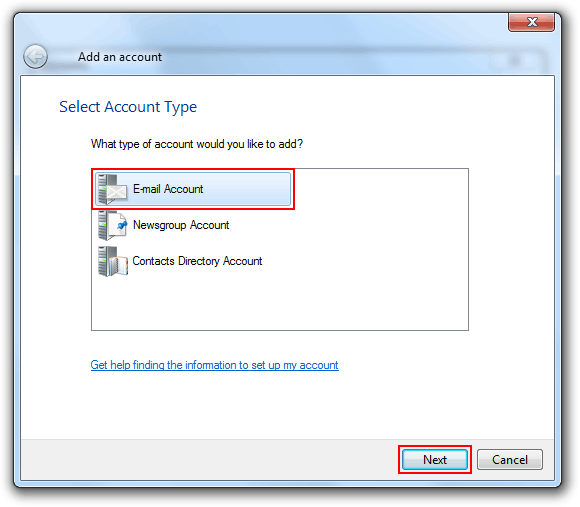
Task: Choose the E-mail Account text label
Action: (168, 189)
